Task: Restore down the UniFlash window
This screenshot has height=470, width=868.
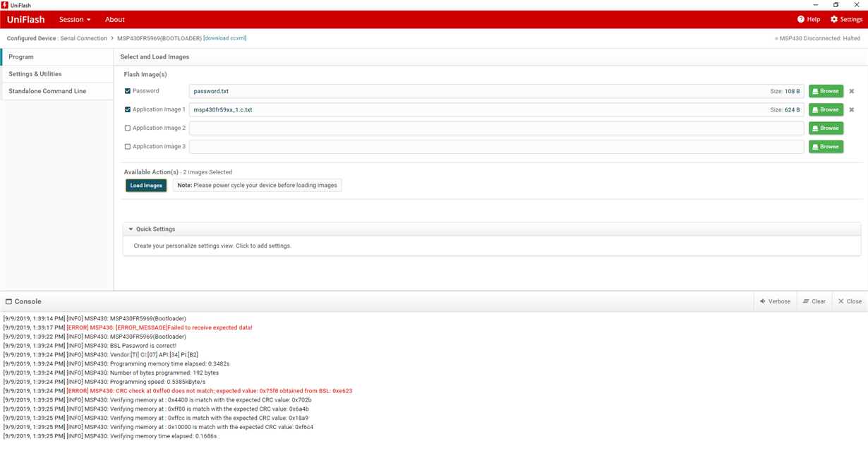Action: 836,5
